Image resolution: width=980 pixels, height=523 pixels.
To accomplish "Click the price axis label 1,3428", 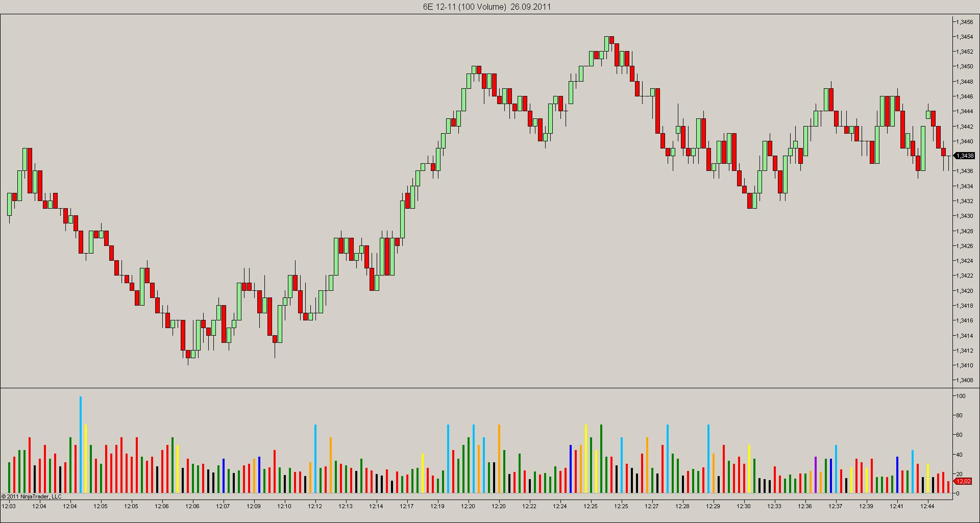I will point(964,231).
